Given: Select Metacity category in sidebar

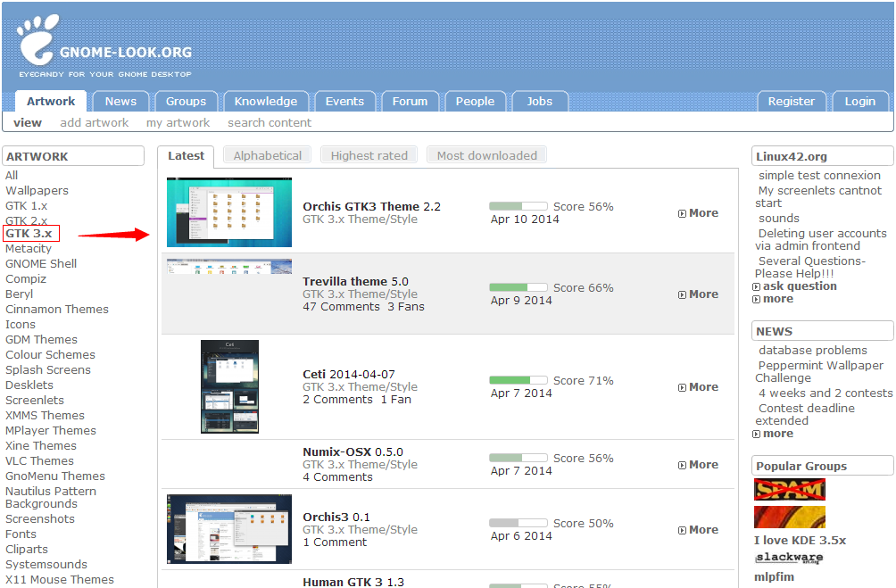Looking at the screenshot, I should pyautogui.click(x=29, y=249).
